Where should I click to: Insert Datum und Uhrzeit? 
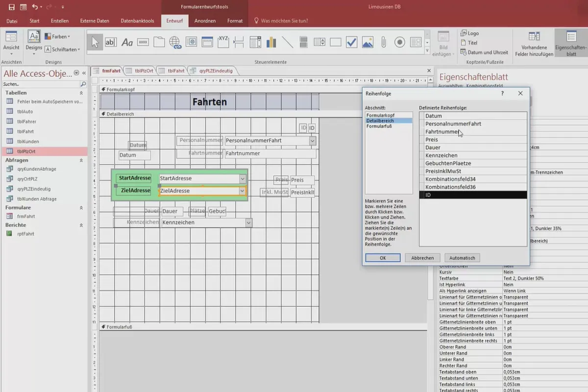pos(484,52)
